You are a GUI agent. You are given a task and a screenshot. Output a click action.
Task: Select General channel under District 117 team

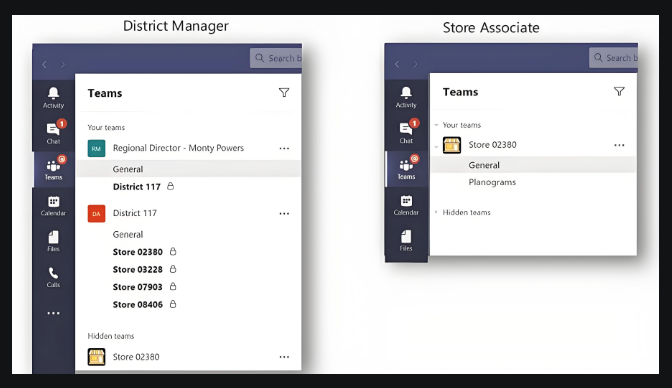[128, 235]
